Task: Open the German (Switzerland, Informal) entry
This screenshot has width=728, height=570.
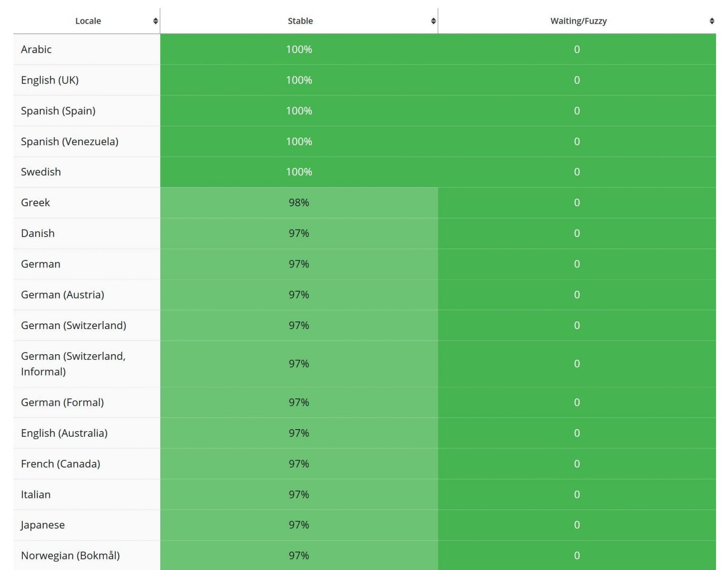Action: (x=73, y=364)
